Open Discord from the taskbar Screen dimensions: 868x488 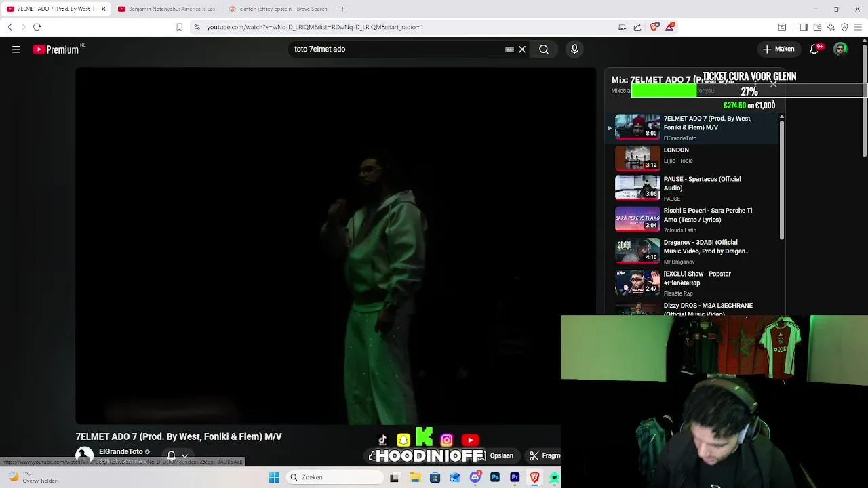tap(475, 477)
